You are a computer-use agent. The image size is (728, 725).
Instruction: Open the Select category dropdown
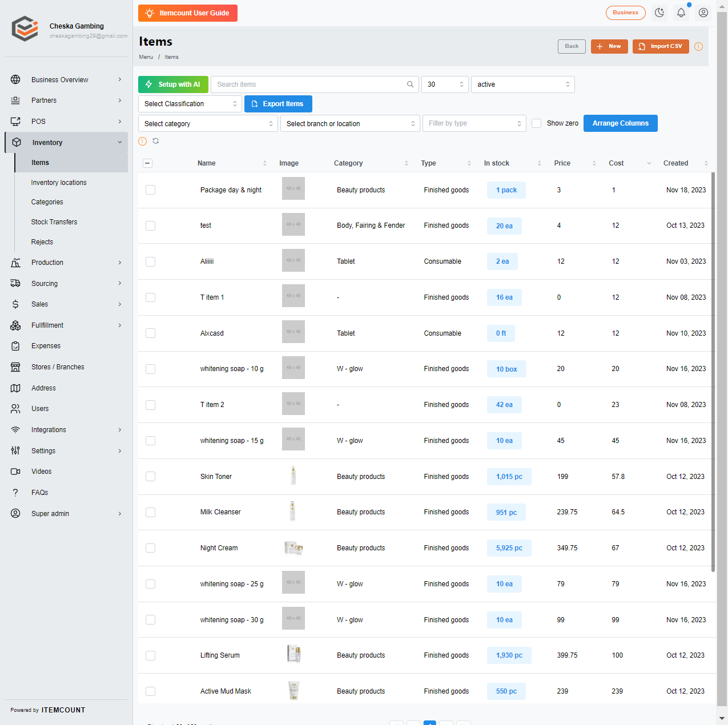(x=208, y=123)
